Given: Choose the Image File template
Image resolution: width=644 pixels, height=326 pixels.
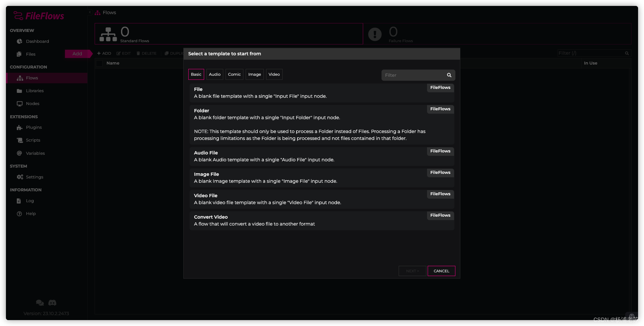Looking at the screenshot, I should (322, 178).
